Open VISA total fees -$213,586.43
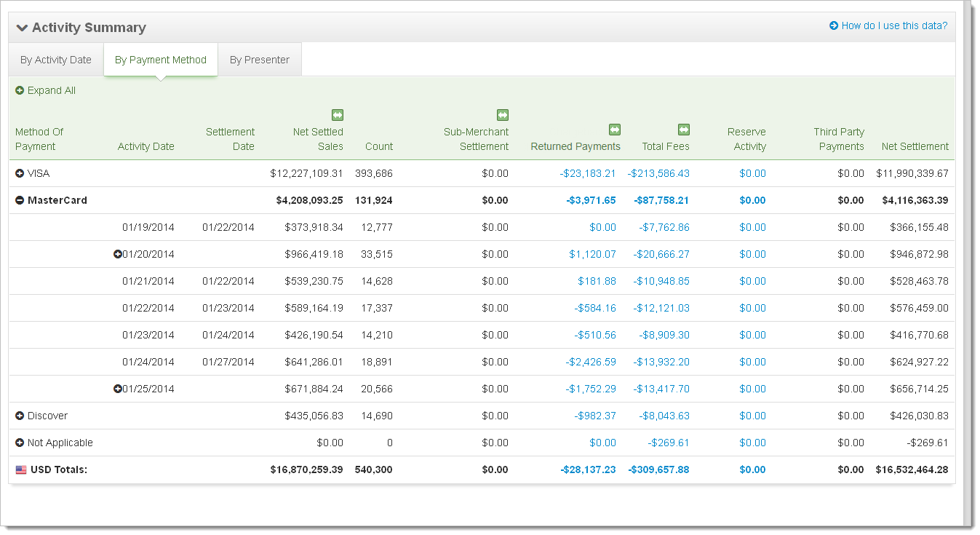 click(658, 174)
